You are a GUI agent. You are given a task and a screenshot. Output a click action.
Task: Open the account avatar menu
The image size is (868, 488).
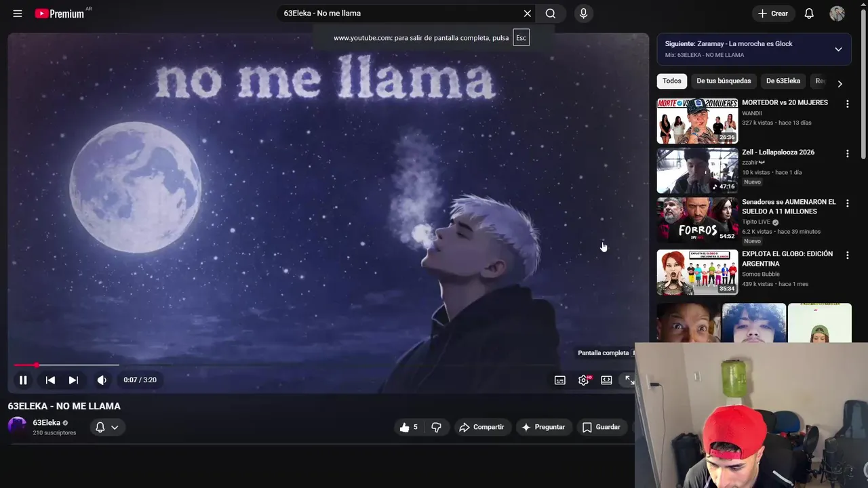837,14
